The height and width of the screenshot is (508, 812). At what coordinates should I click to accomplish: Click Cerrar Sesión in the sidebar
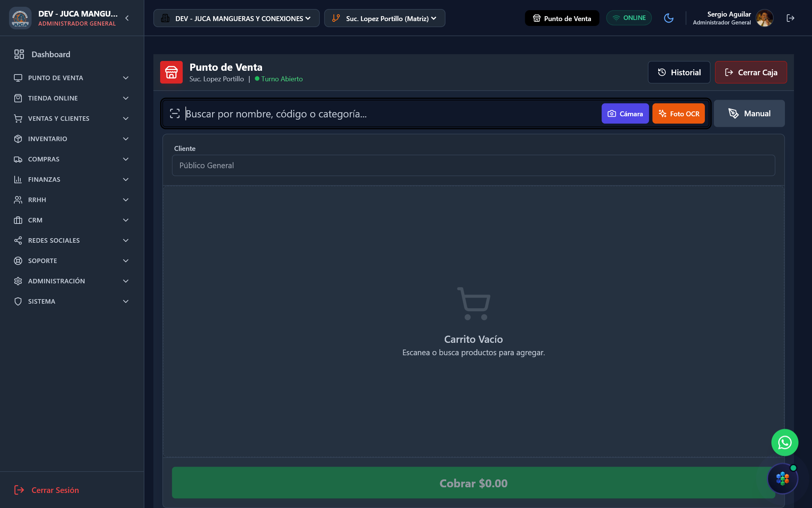coord(47,490)
